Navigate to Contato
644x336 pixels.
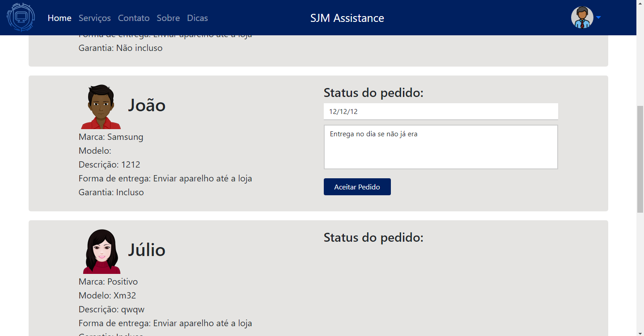[x=133, y=18]
